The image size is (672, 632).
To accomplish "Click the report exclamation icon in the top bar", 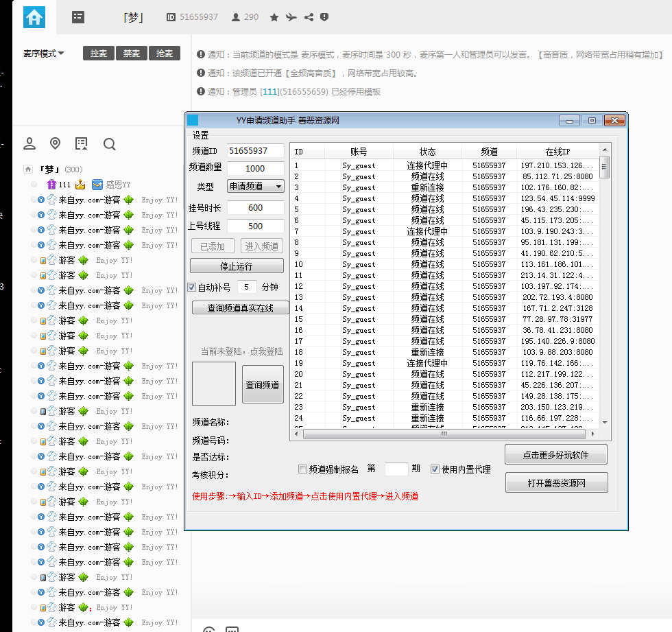I will click(x=325, y=17).
